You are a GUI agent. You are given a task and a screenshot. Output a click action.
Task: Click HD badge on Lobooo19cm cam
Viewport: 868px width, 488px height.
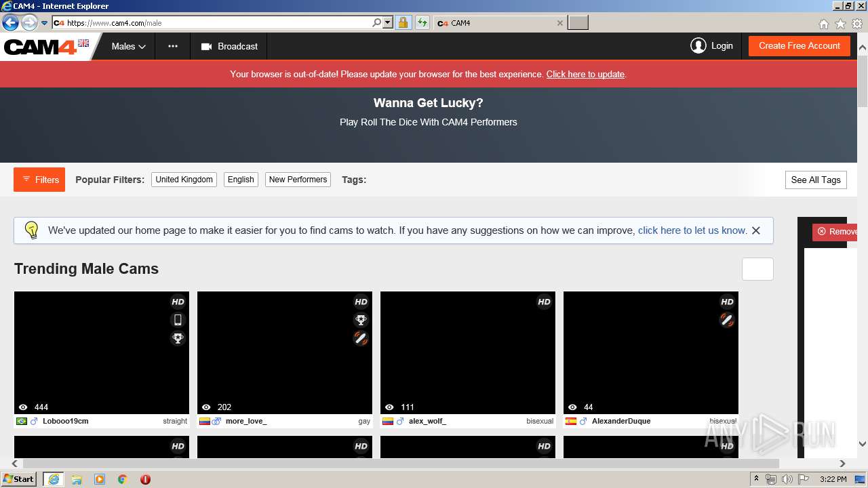[178, 302]
